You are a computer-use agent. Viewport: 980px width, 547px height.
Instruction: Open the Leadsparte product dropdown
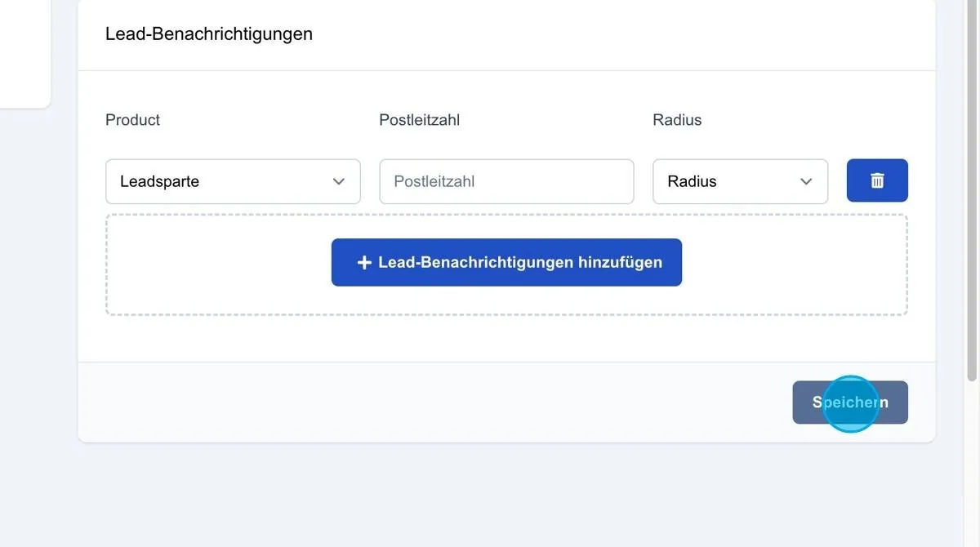(x=233, y=181)
